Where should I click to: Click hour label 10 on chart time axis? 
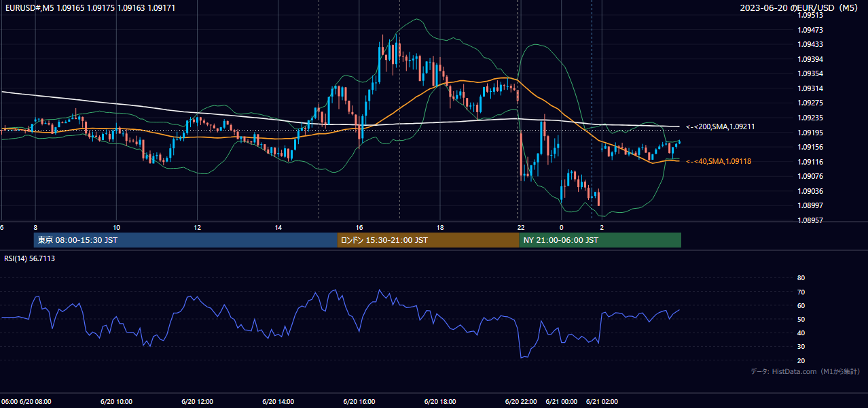pos(117,227)
